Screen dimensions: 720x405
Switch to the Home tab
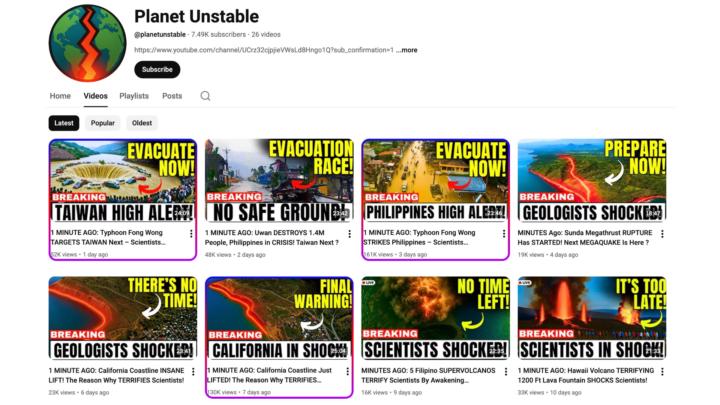click(60, 96)
